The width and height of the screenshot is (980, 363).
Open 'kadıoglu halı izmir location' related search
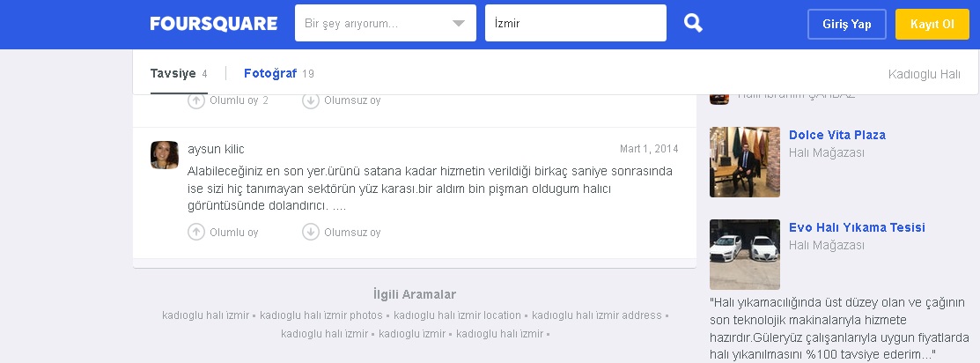tap(457, 315)
